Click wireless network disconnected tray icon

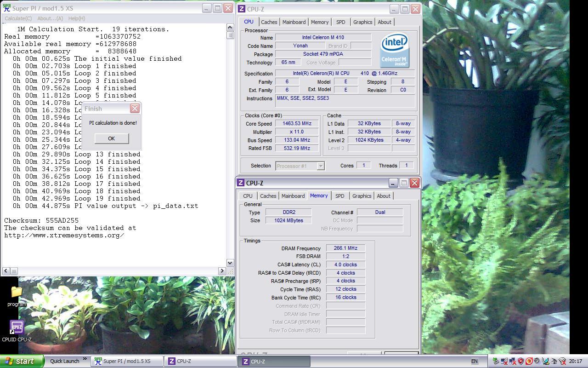pyautogui.click(x=504, y=362)
